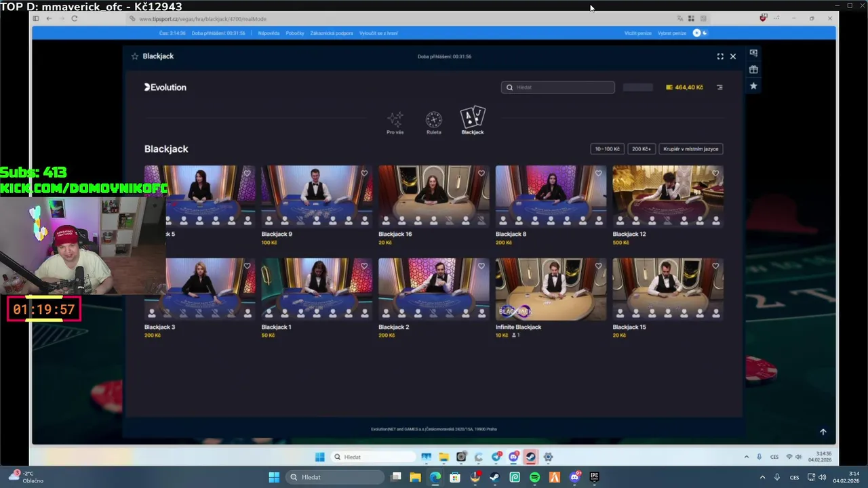Open the taskbar clock showing 3:14
The image size is (868, 488).
pos(846,477)
